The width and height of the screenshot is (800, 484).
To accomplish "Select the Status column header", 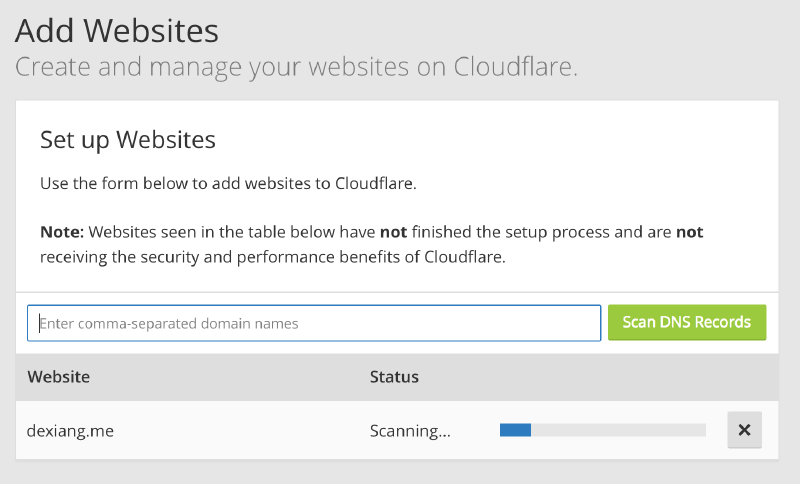I will click(x=394, y=377).
